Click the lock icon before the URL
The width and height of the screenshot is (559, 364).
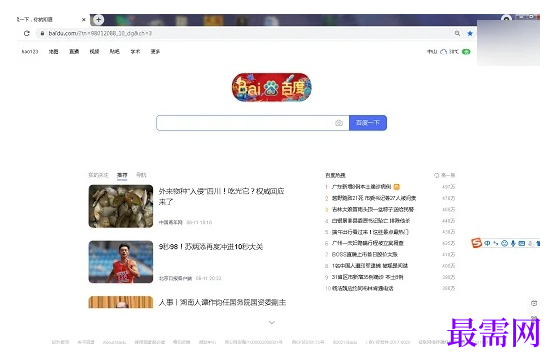[x=42, y=33]
